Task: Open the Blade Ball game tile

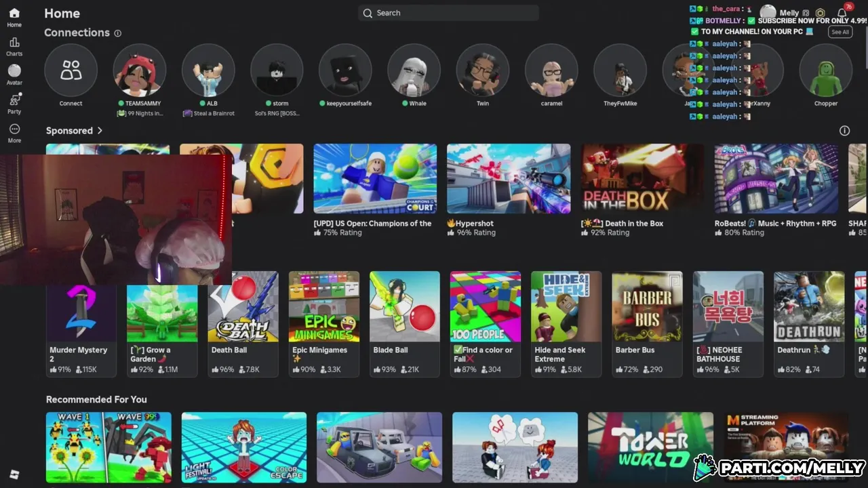Action: (x=404, y=324)
